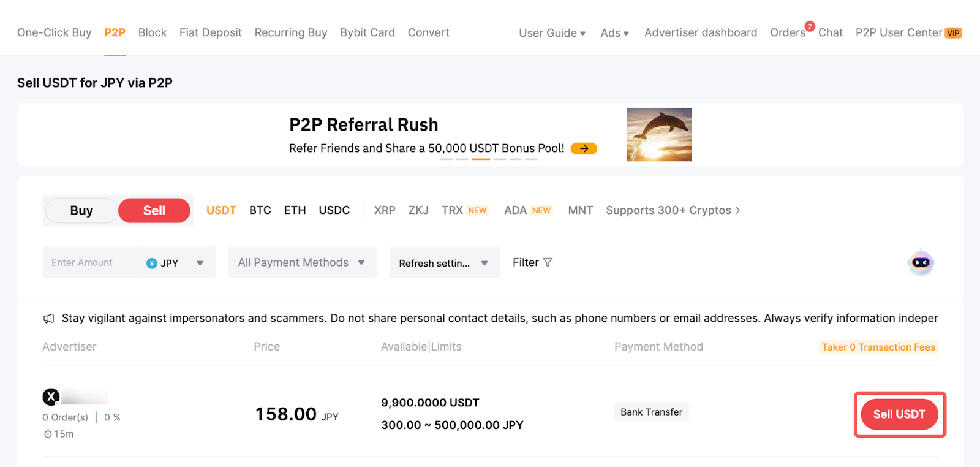Click the highlighted orange banner carousel indicator
980x467 pixels.
481,159
